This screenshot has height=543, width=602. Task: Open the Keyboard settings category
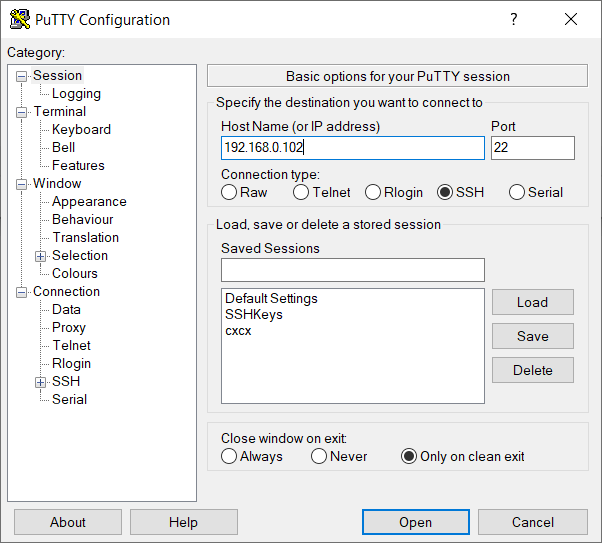[81, 130]
